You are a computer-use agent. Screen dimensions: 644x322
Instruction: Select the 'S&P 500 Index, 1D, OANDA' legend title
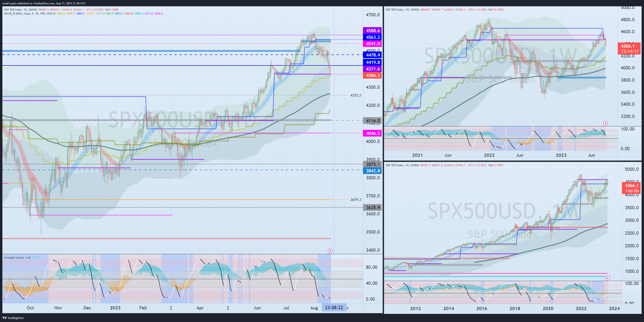click(20, 9)
